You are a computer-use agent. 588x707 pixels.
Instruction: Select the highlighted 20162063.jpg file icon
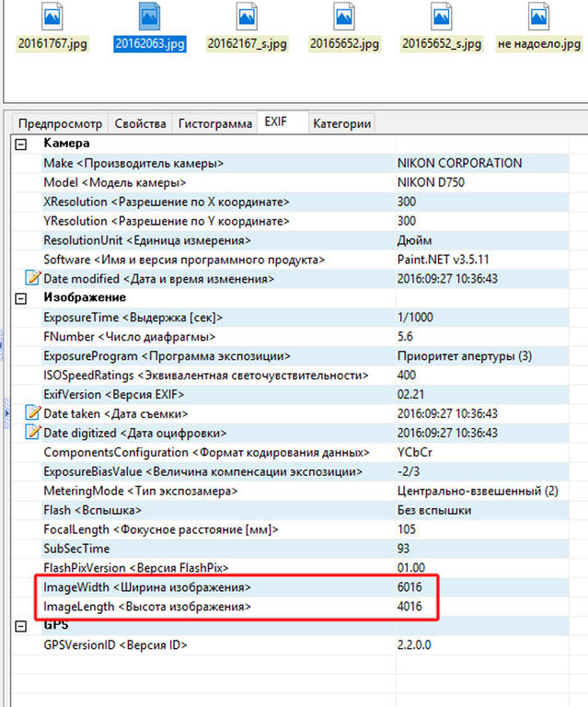[150, 17]
